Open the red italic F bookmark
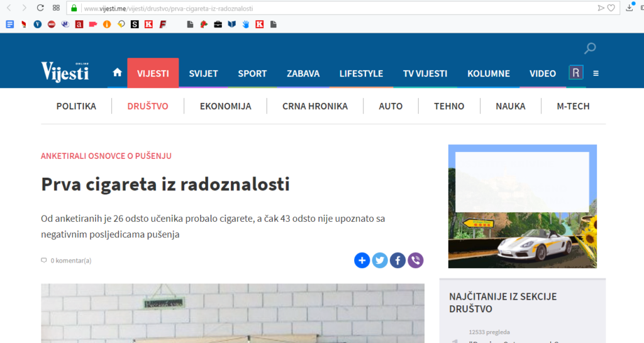 163,24
